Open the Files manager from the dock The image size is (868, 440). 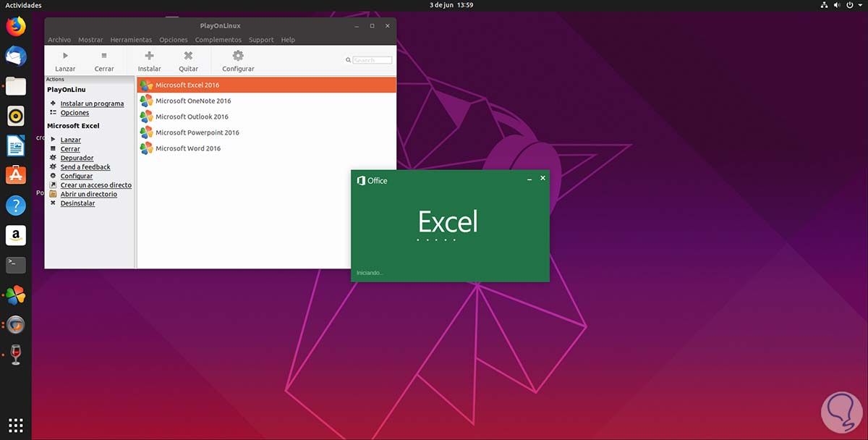[16, 86]
